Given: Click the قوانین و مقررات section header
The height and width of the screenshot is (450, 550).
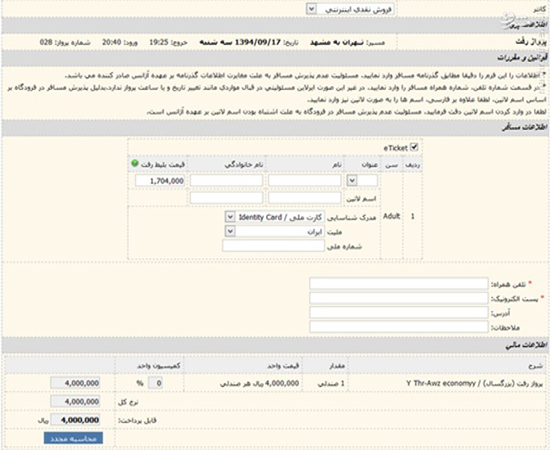Looking at the screenshot, I should 521,58.
